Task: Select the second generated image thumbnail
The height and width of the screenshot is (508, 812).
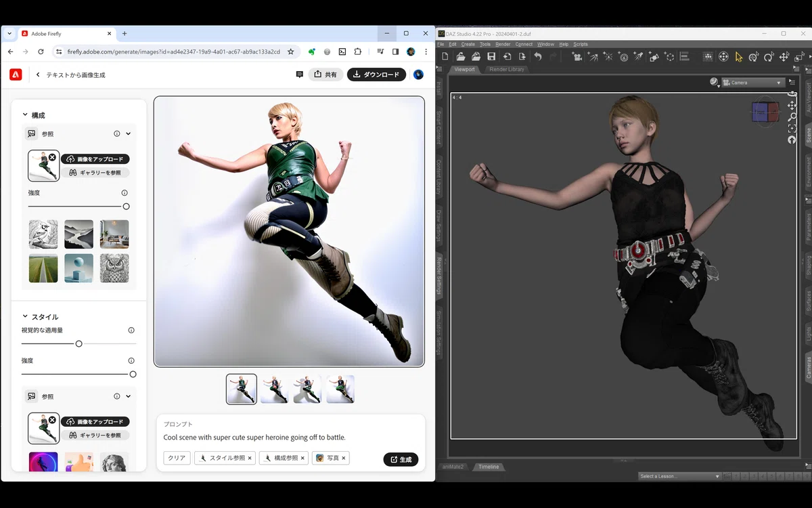Action: point(274,389)
